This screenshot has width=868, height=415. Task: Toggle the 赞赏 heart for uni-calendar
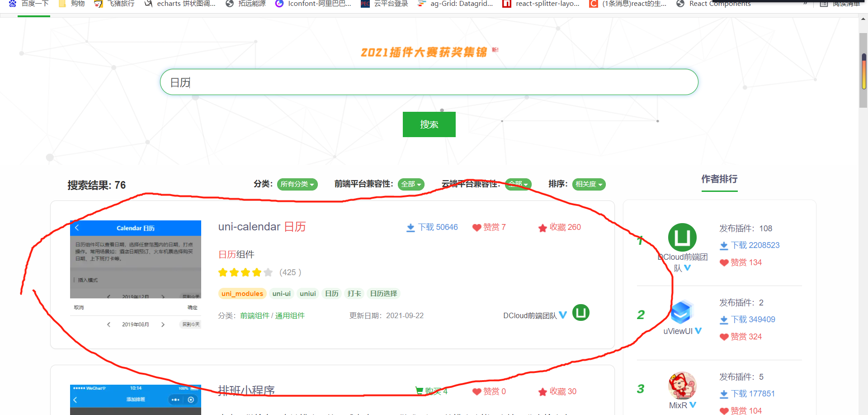(x=476, y=228)
